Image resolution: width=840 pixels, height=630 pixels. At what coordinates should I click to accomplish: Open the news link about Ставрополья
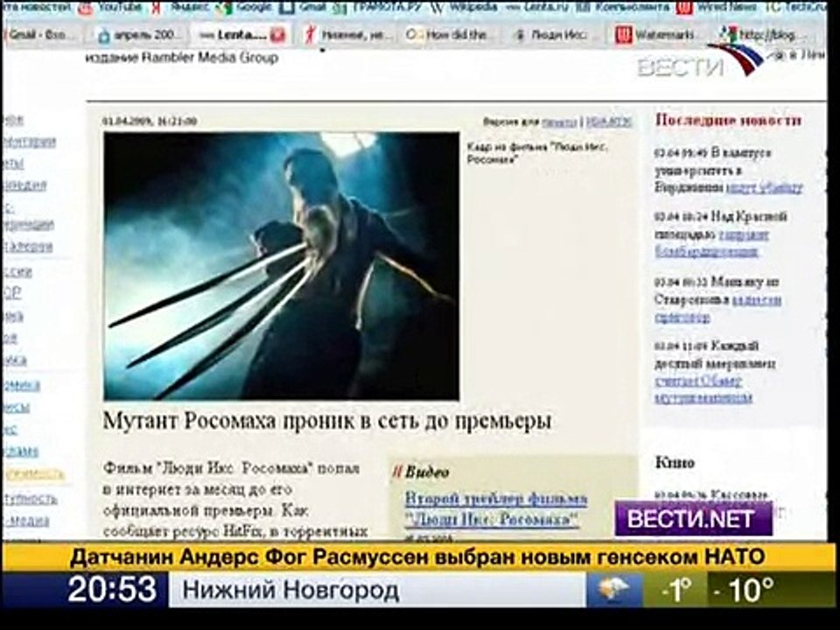click(717, 308)
